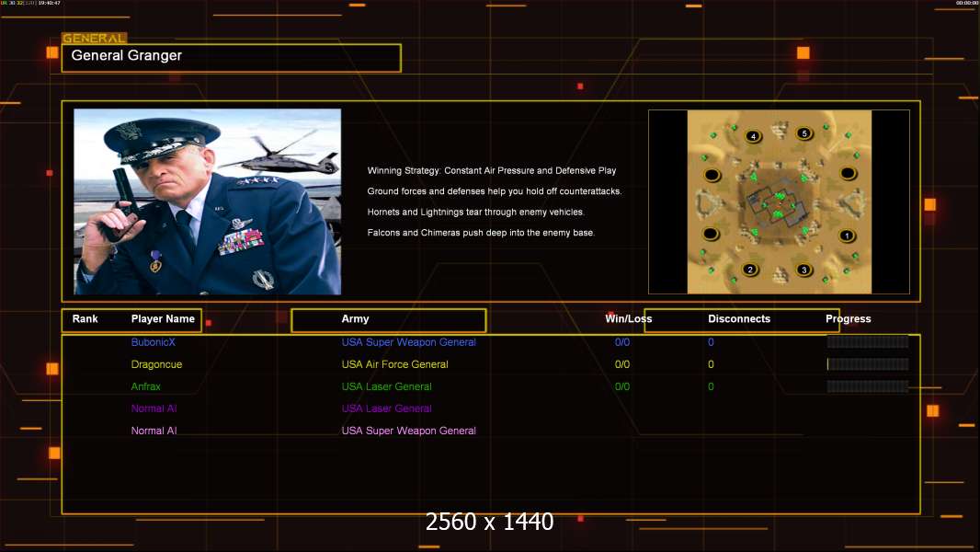
Task: Click the Winning Strategy text line
Action: click(x=491, y=171)
